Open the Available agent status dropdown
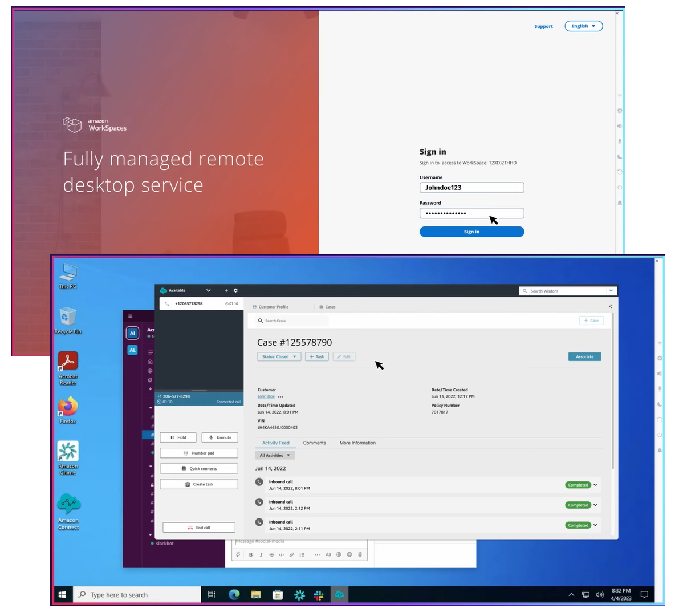This screenshot has width=675, height=616. click(x=208, y=290)
